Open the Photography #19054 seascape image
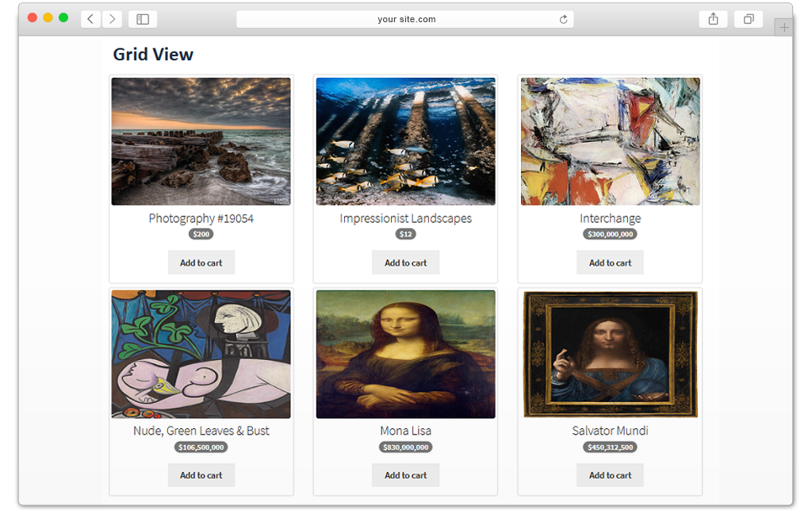Screen dimensions: 812x510 click(201, 141)
